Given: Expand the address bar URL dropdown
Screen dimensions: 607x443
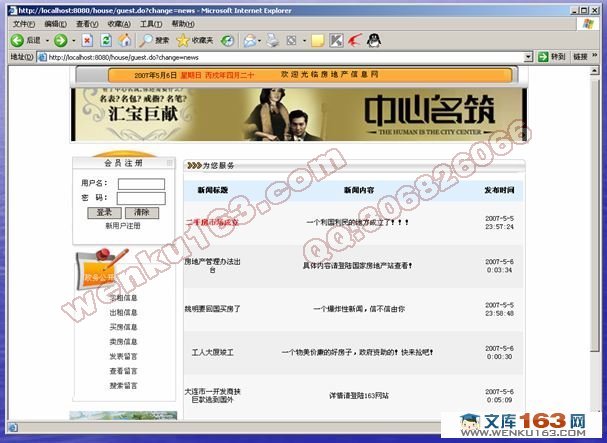Looking at the screenshot, I should point(528,57).
